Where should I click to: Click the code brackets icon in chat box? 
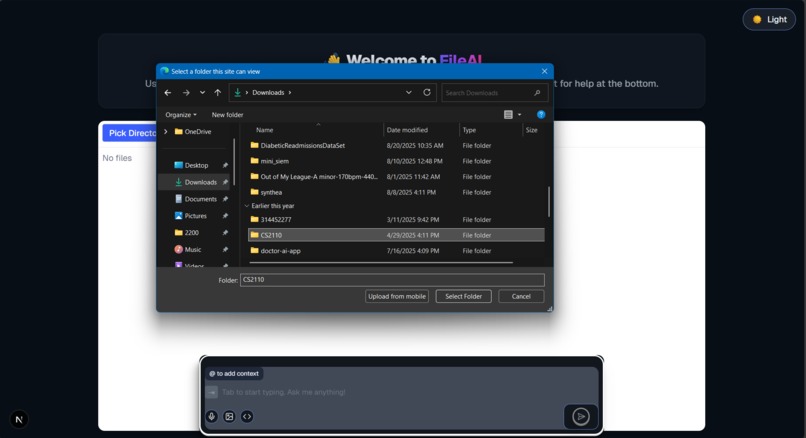coord(247,416)
